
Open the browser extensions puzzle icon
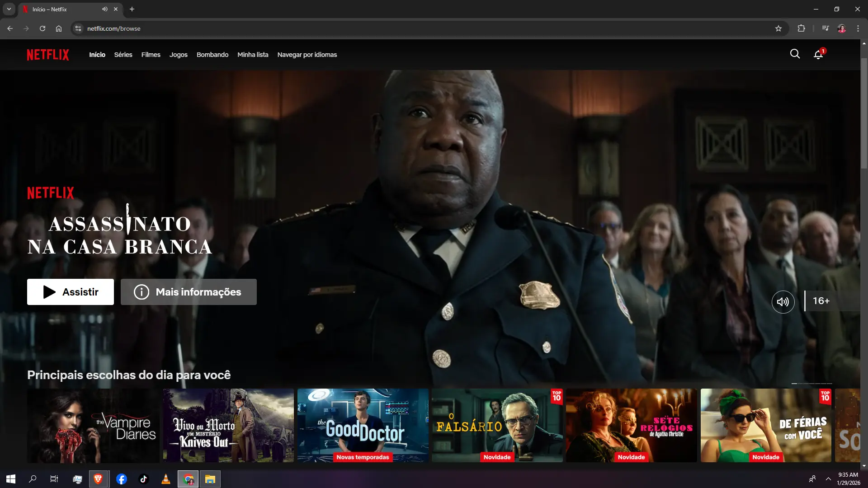coord(801,28)
